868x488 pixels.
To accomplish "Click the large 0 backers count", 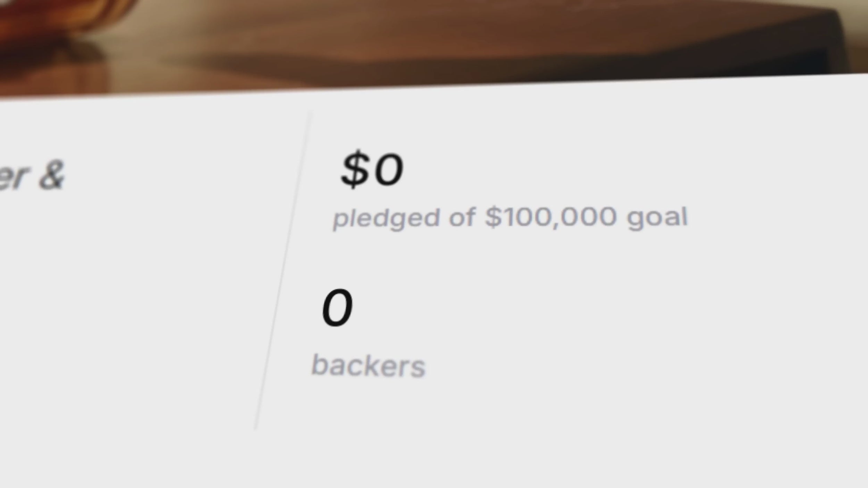I will (x=337, y=308).
